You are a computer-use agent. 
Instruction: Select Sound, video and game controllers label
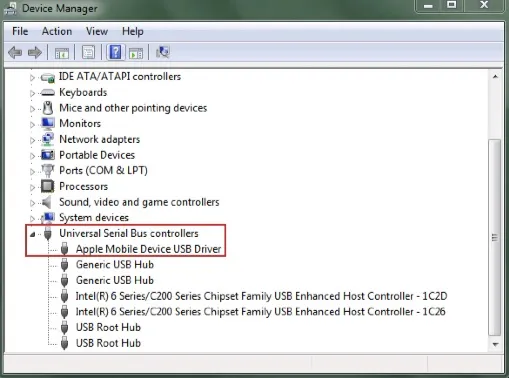[139, 202]
